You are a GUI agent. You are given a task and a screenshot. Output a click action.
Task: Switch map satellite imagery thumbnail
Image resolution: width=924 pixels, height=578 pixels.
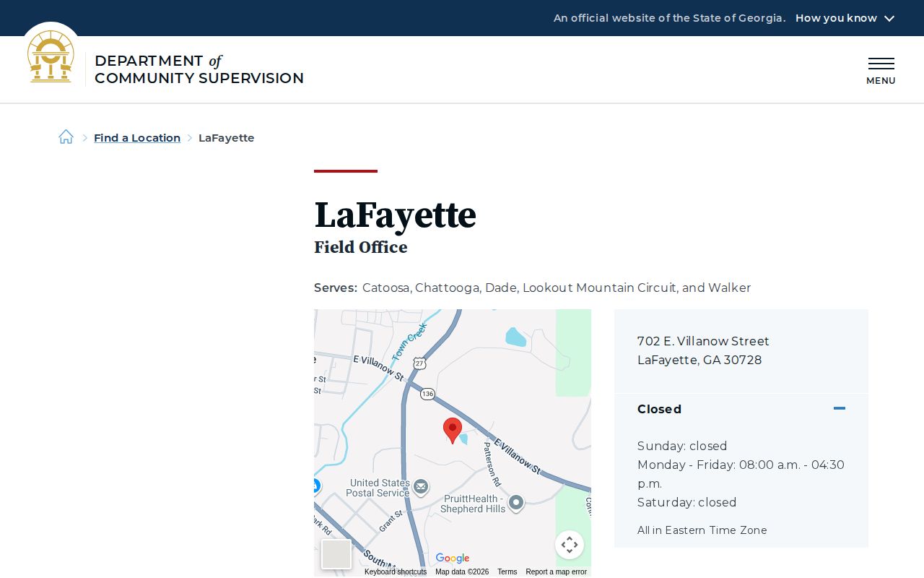click(336, 554)
